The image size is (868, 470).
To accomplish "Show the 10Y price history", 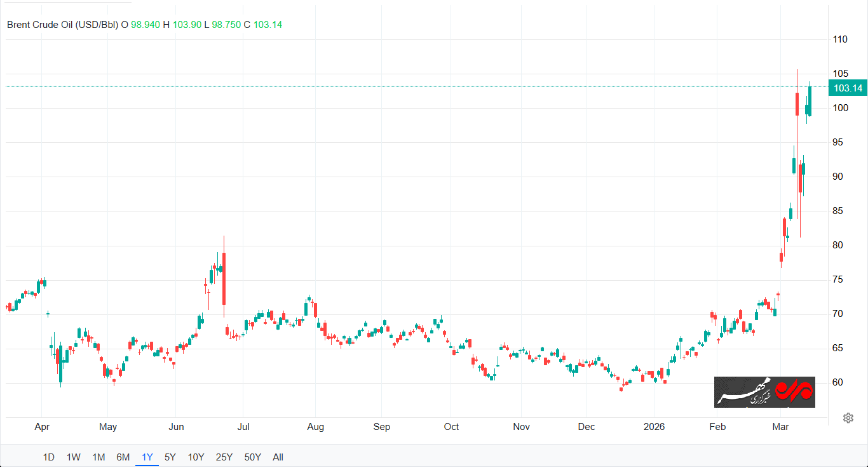I will (196, 457).
